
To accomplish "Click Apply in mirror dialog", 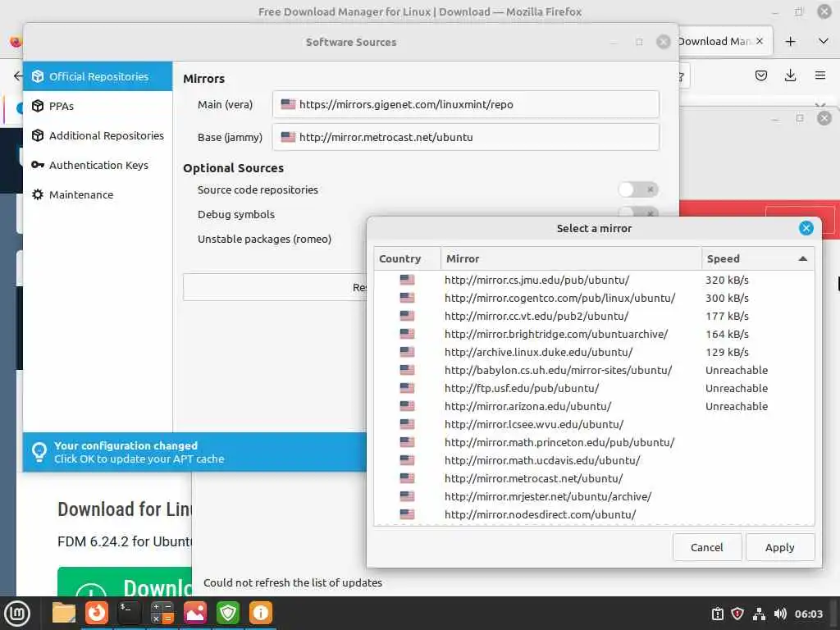I will coord(779,547).
